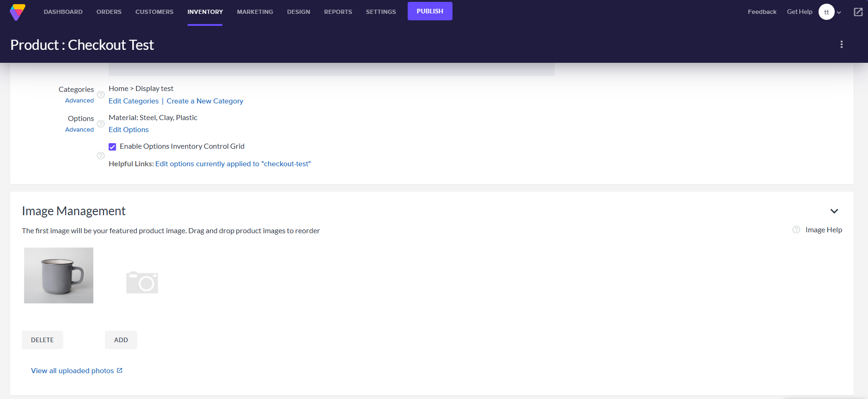Screen dimensions: 868x399
Task: Collapse the Image Management section
Action: (x=834, y=211)
